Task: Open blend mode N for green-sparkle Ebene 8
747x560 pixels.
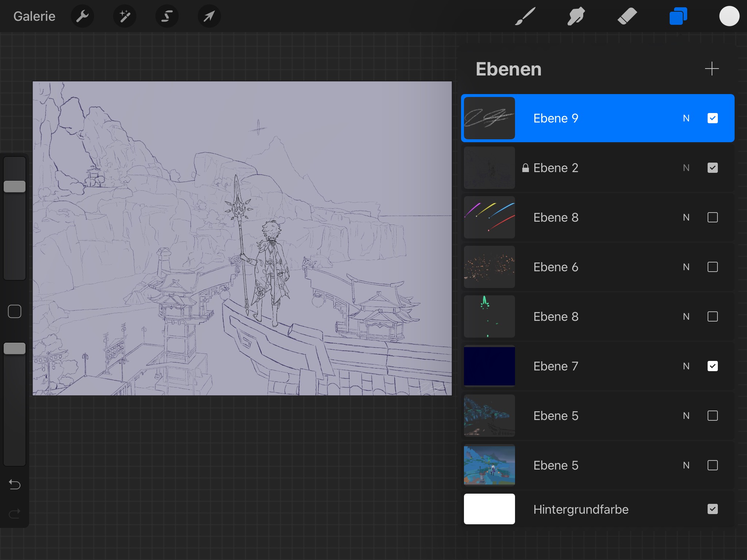Action: pos(686,316)
